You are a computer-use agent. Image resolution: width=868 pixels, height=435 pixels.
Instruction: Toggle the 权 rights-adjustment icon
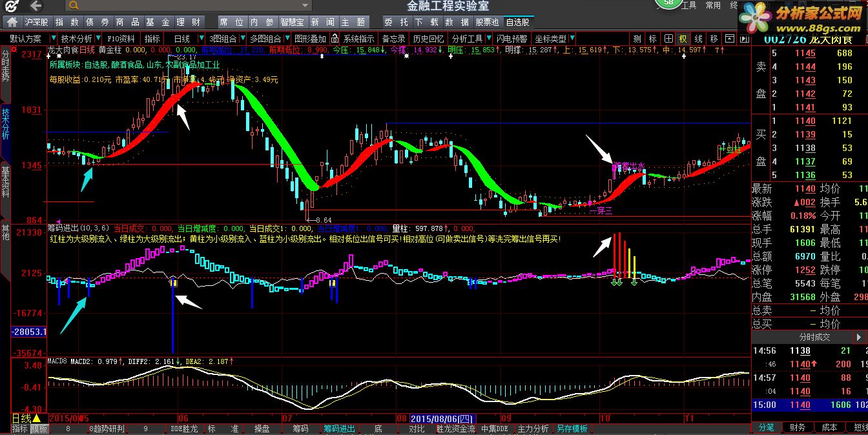coord(683,39)
